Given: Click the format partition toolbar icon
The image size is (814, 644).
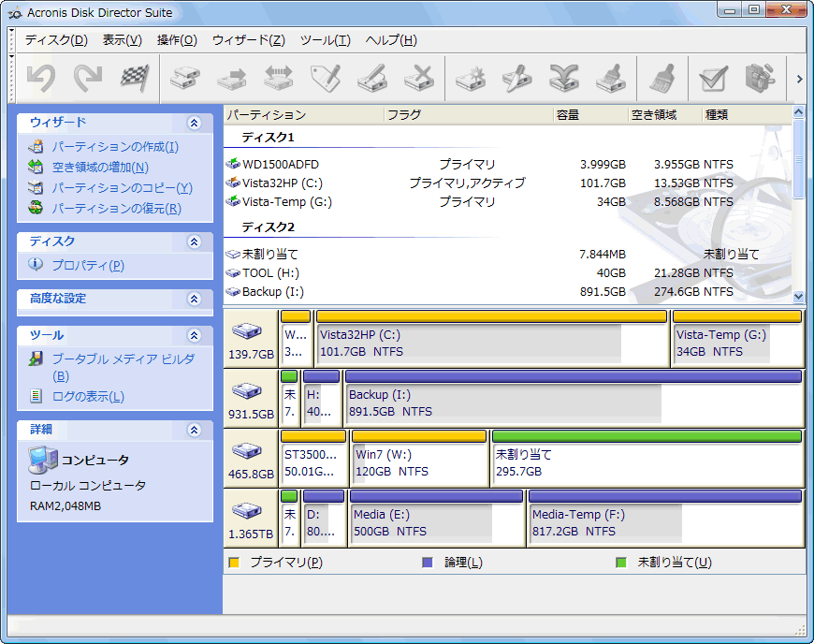Looking at the screenshot, I should click(x=372, y=79).
